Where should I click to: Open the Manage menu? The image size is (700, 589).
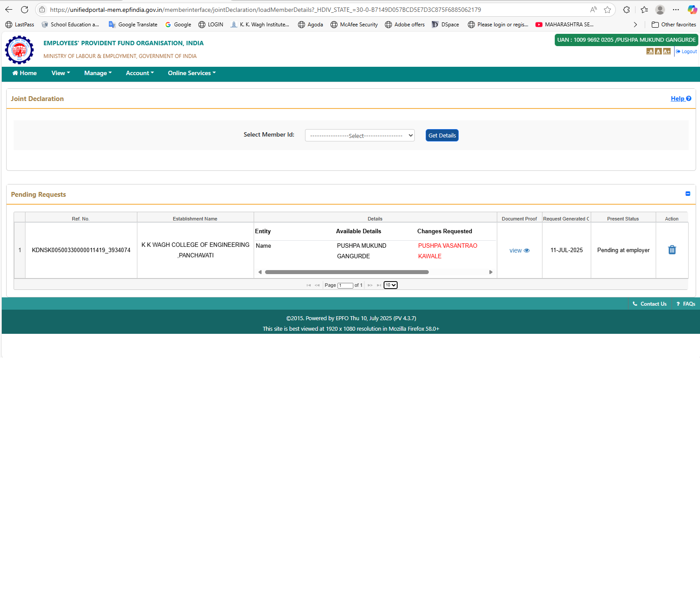coord(97,73)
